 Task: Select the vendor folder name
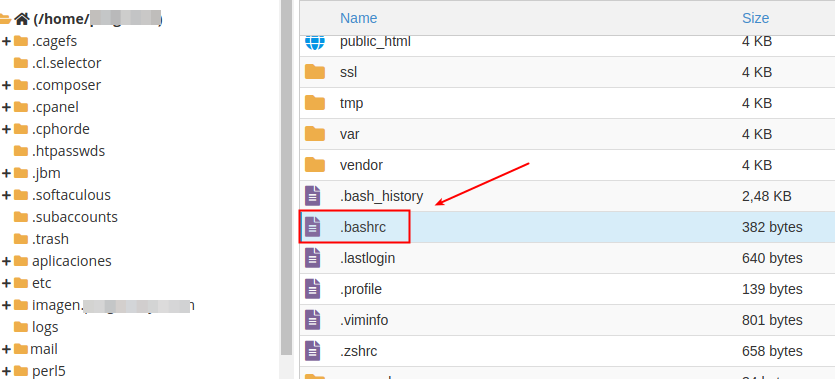click(361, 165)
